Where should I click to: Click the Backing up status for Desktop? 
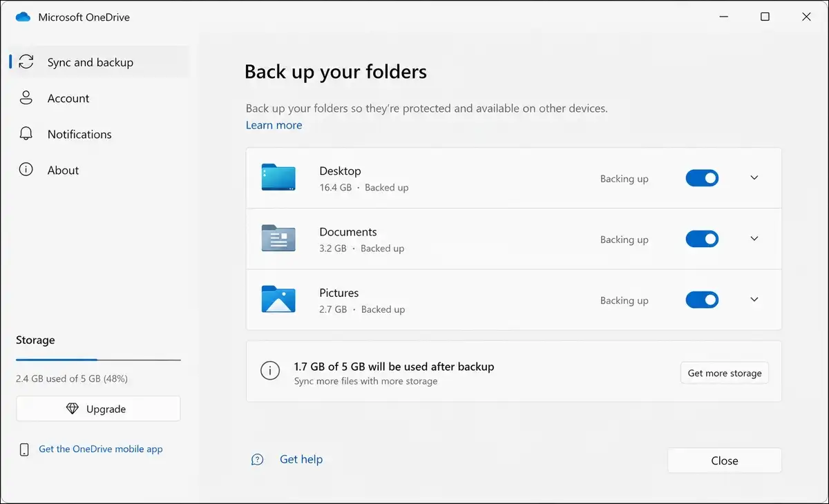pos(625,178)
